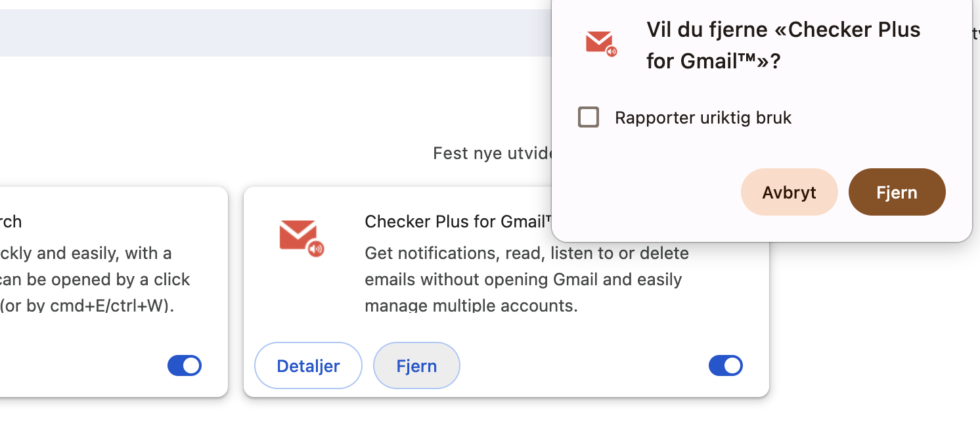The image size is (980, 422).
Task: Confirm removal with the brown Fjern button
Action: pyautogui.click(x=897, y=192)
